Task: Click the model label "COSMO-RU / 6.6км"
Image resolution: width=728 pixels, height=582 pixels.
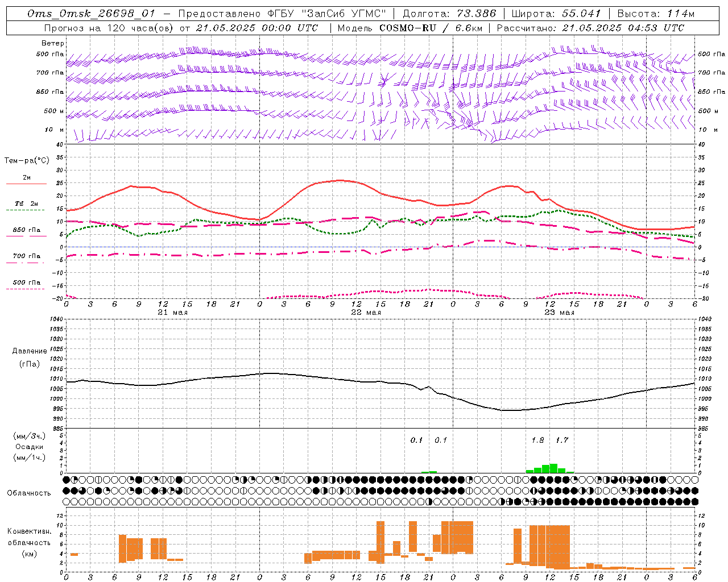Action: tap(432, 28)
